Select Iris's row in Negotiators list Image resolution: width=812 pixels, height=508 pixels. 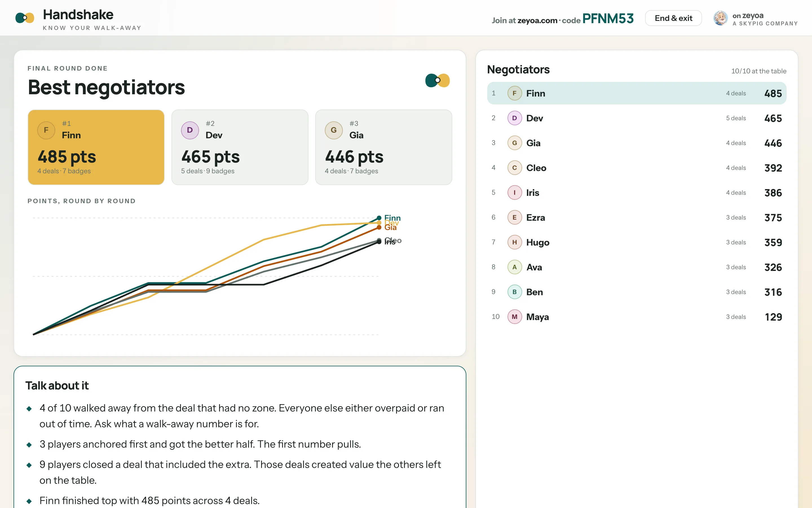pyautogui.click(x=637, y=192)
